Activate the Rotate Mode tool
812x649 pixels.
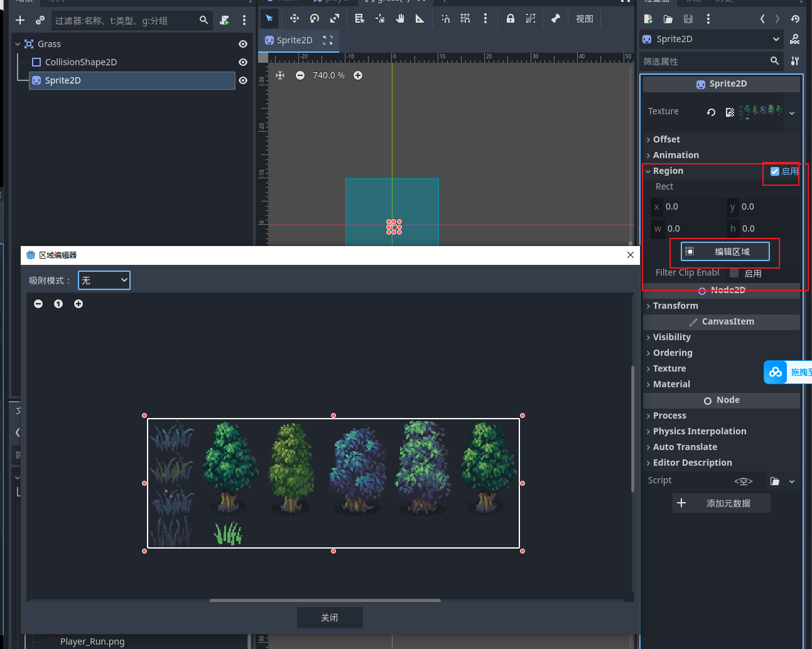pyautogui.click(x=315, y=18)
